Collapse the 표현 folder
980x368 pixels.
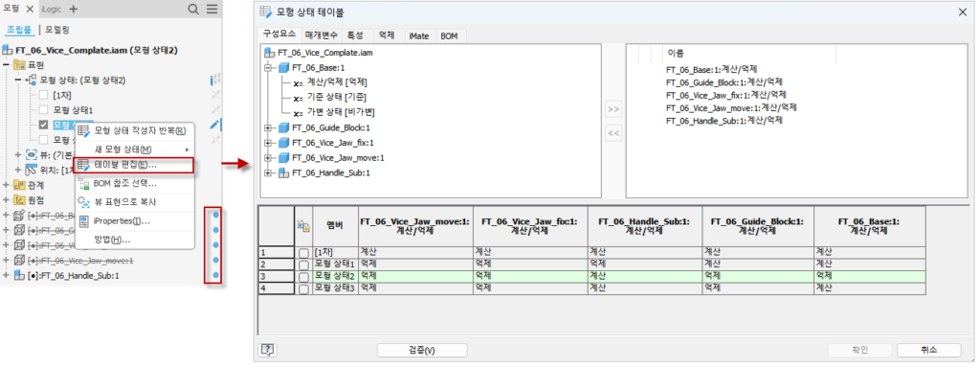[x=7, y=65]
